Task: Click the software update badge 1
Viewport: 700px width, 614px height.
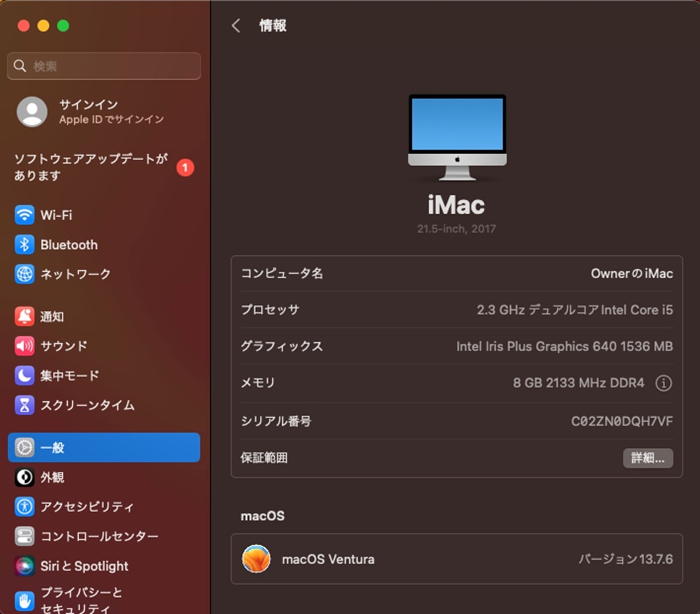Action: [x=185, y=167]
